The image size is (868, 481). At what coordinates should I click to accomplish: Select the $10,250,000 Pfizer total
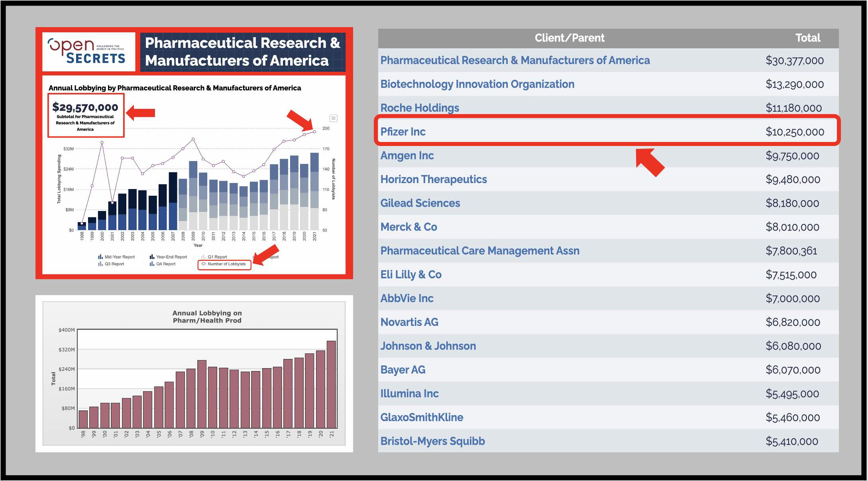795,132
